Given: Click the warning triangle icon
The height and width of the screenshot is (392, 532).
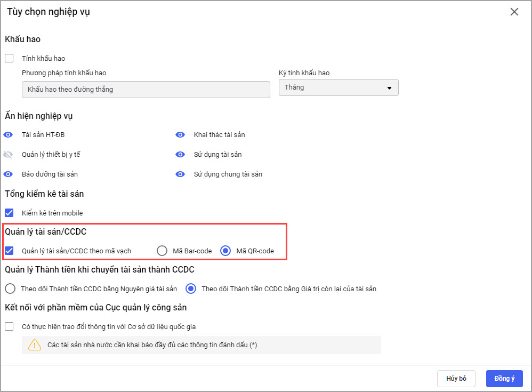Looking at the screenshot, I should (x=35, y=345).
